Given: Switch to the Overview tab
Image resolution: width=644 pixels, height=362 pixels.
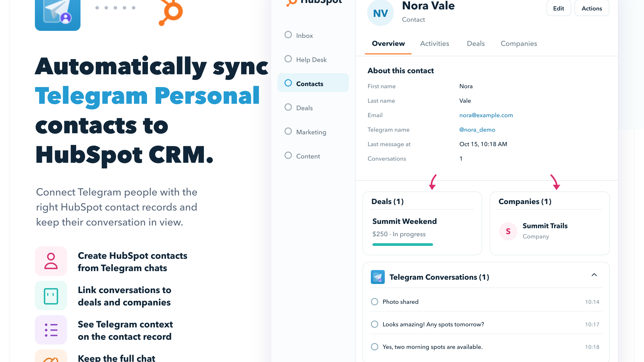Looking at the screenshot, I should click(x=388, y=43).
